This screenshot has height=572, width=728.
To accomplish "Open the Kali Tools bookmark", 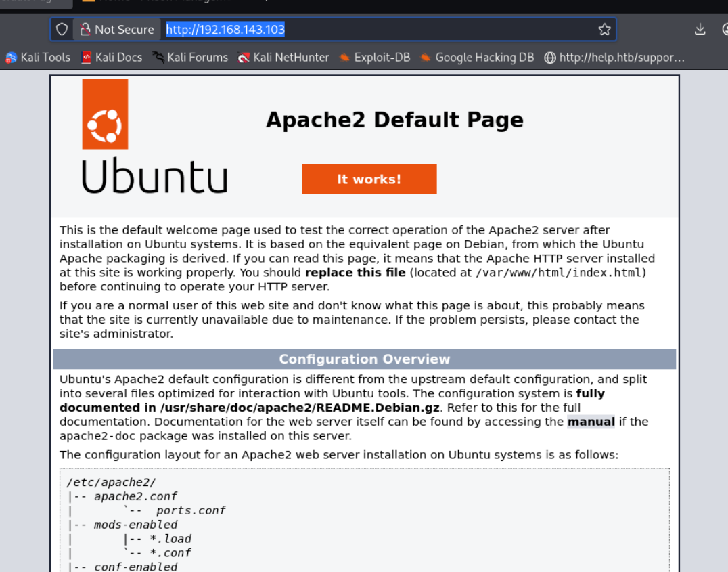I will pos(38,58).
